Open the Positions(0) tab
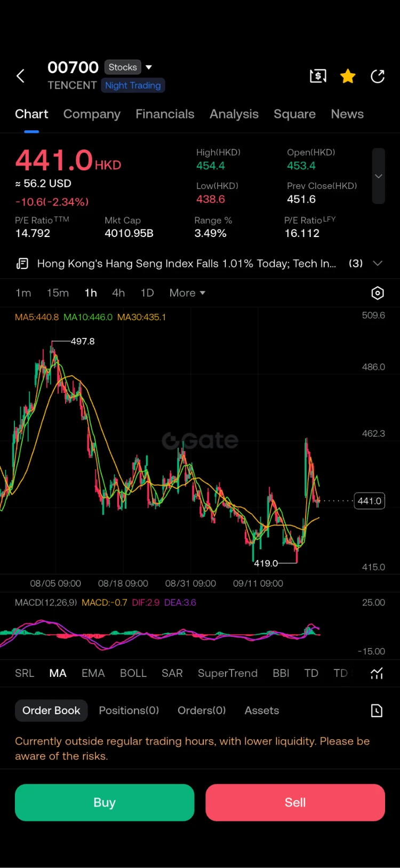400x868 pixels. pos(129,711)
